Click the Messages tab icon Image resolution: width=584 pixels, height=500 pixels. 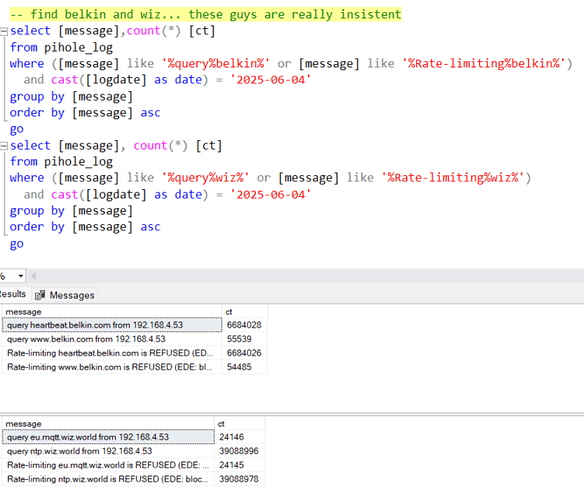click(x=40, y=295)
